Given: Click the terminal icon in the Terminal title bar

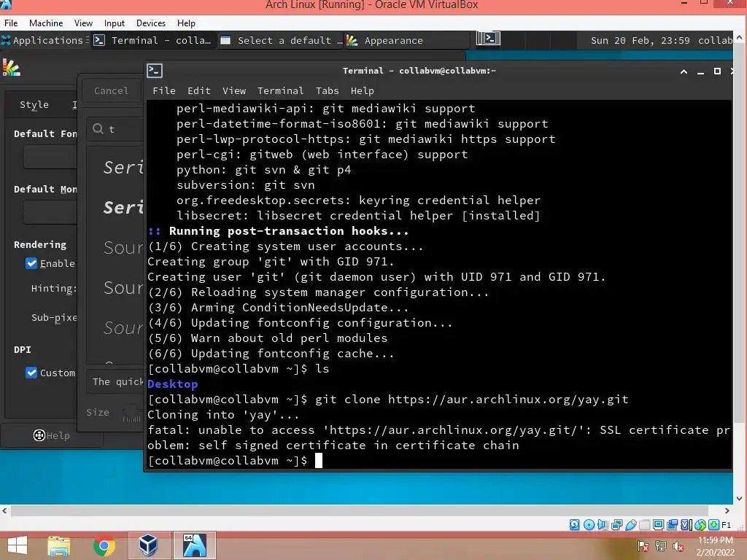Looking at the screenshot, I should pyautogui.click(x=155, y=71).
